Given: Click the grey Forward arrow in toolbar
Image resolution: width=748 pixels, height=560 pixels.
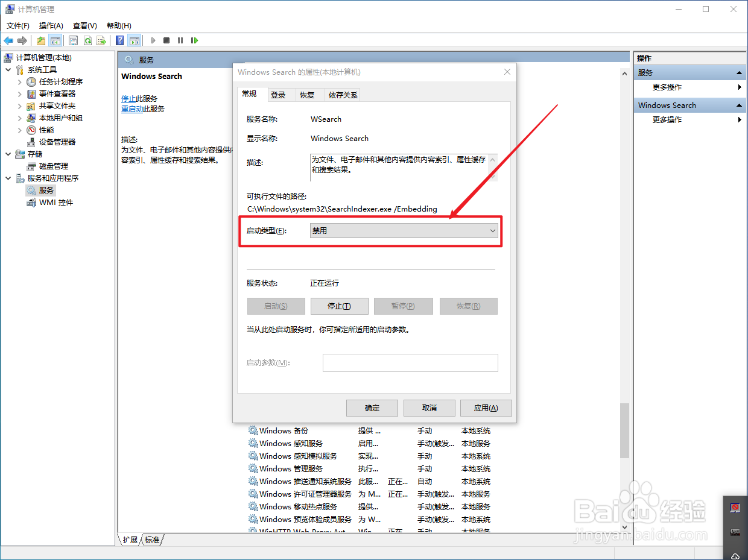Looking at the screenshot, I should [x=22, y=40].
